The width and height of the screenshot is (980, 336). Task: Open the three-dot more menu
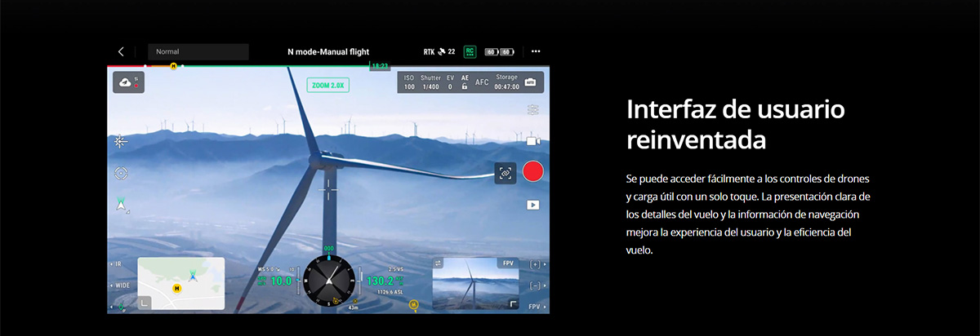coord(536,51)
